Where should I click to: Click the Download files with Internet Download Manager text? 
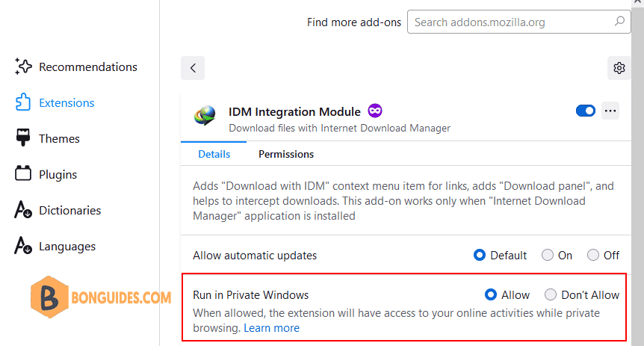[340, 129]
